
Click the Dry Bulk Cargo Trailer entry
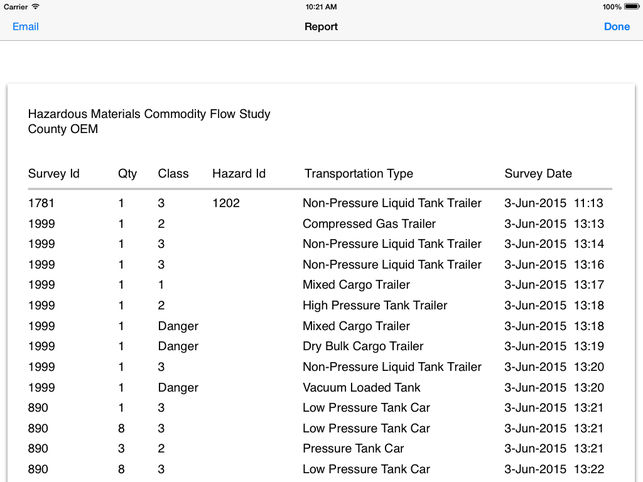363,347
